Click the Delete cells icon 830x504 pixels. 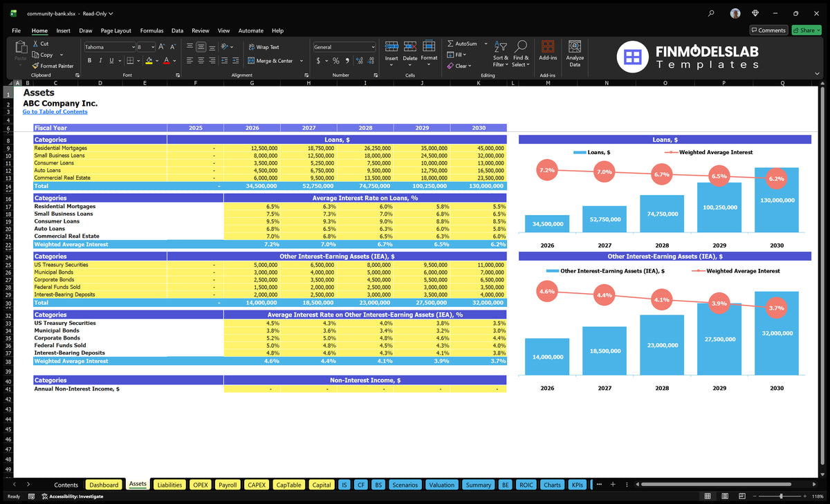(410, 46)
